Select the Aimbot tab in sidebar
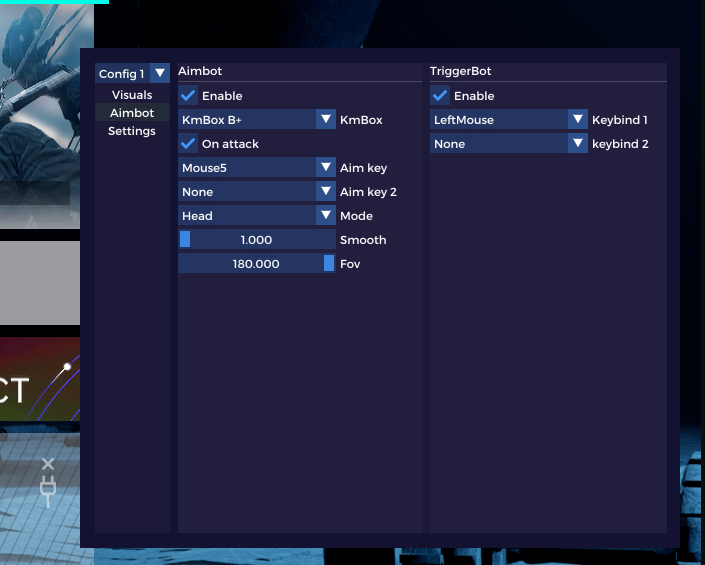This screenshot has height=565, width=705. [132, 113]
